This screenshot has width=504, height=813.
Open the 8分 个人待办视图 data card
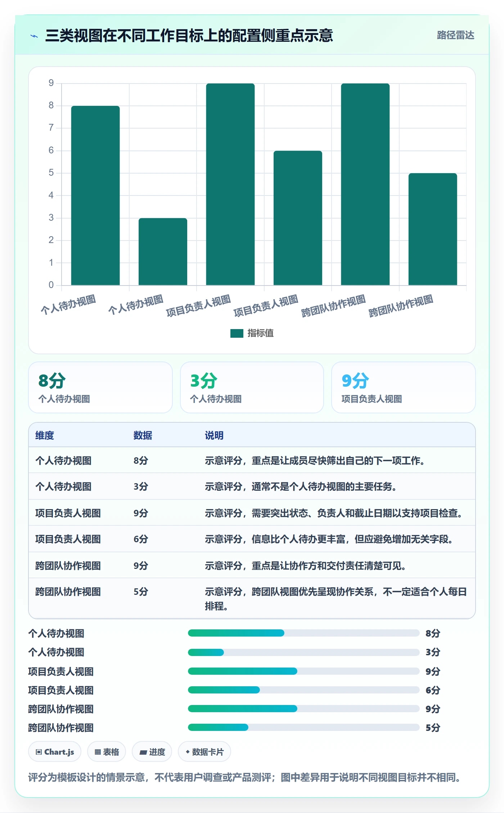click(x=100, y=387)
